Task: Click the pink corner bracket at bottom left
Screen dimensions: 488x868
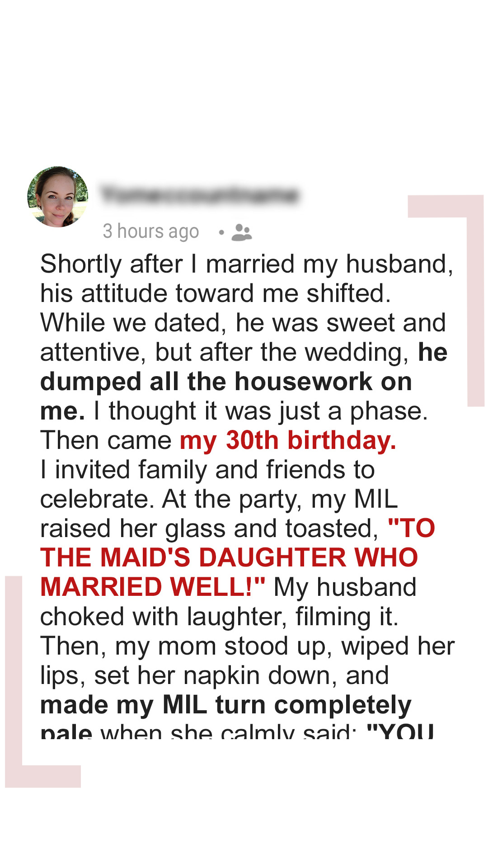Action: pos(14,723)
